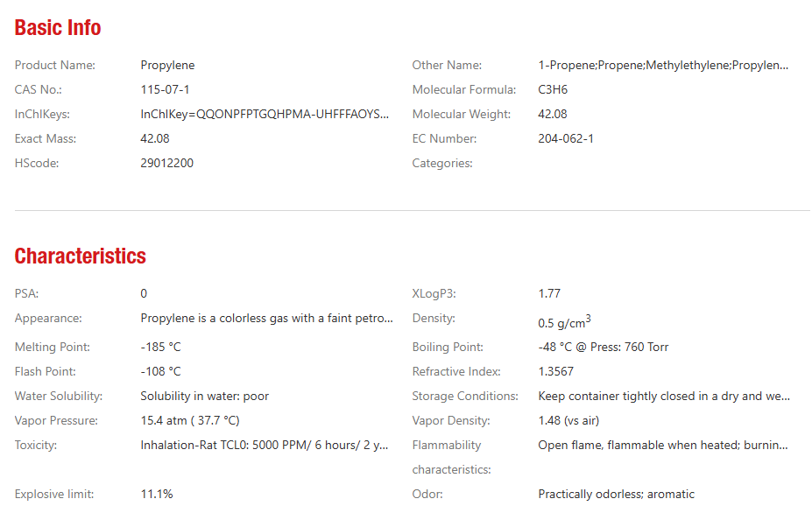
Task: Click the CAS number 115-07-1
Action: tap(165, 89)
